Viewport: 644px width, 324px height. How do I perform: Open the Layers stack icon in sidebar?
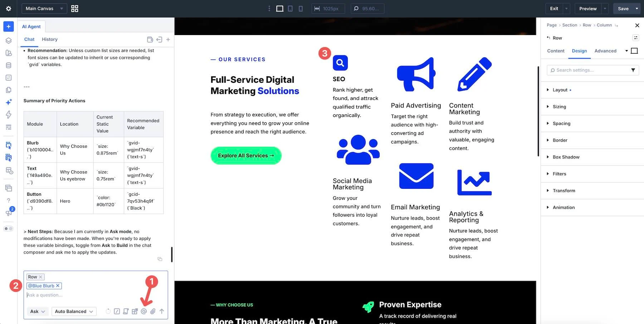pyautogui.click(x=9, y=41)
